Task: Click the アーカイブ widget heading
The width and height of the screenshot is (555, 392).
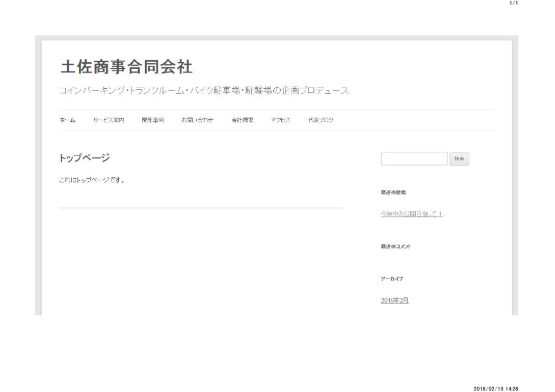Action: pyautogui.click(x=392, y=279)
